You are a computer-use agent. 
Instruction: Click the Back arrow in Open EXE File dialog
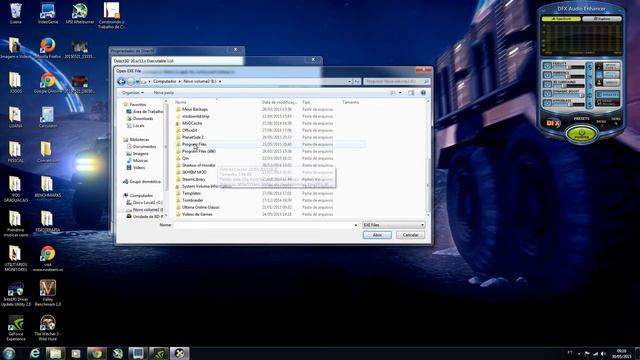click(121, 82)
